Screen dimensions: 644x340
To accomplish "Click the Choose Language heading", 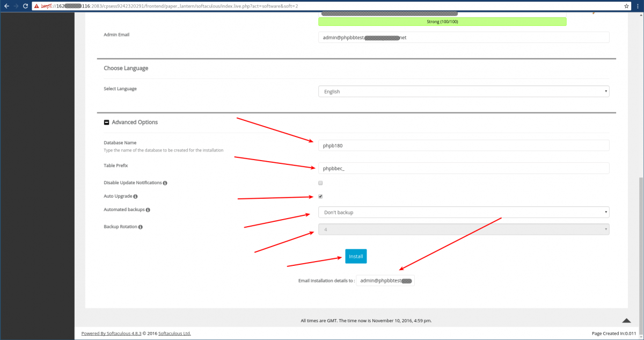I will point(126,68).
